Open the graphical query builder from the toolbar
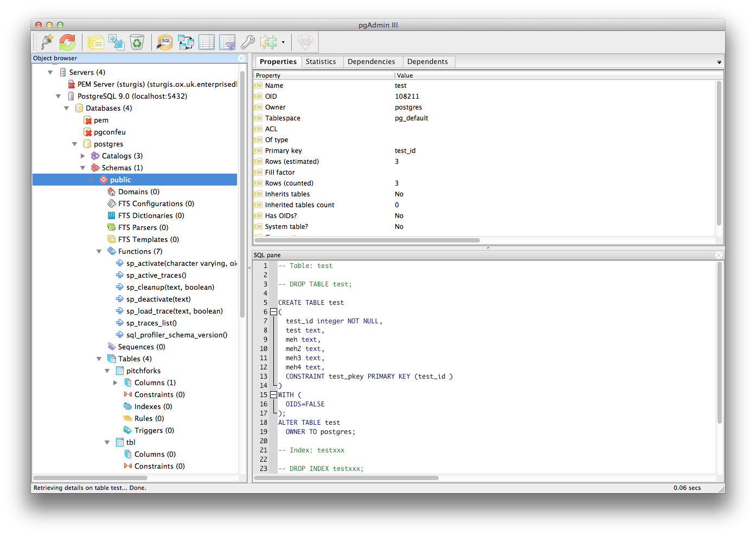 (x=185, y=42)
